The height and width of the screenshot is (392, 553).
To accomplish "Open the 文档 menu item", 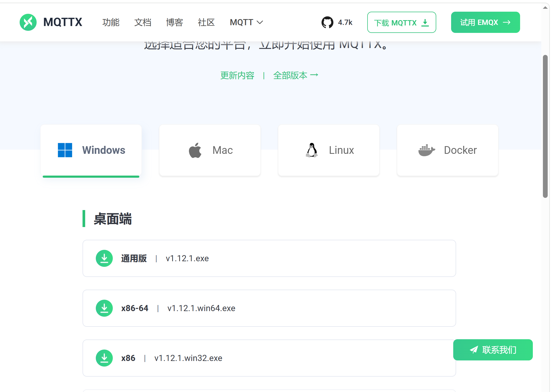I will click(x=143, y=22).
